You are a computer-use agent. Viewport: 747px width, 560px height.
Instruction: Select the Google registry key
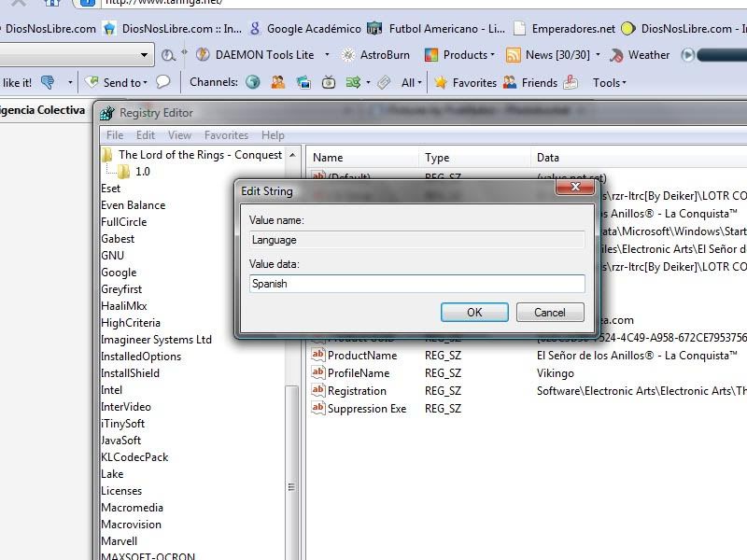point(119,273)
